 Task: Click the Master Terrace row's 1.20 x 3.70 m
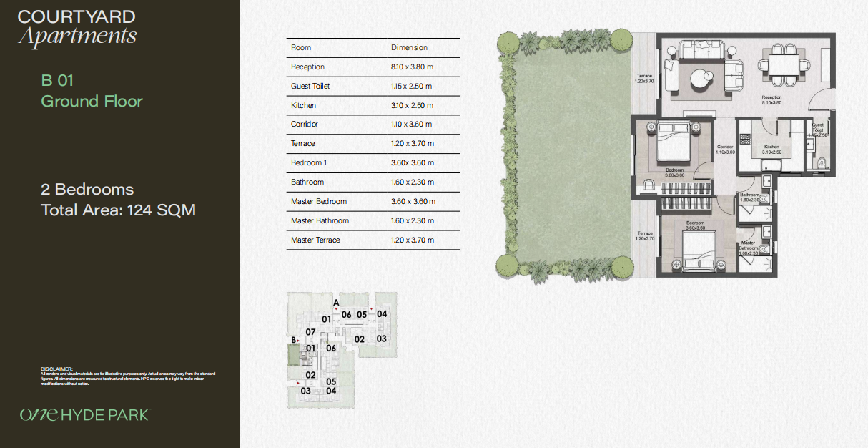coord(413,240)
